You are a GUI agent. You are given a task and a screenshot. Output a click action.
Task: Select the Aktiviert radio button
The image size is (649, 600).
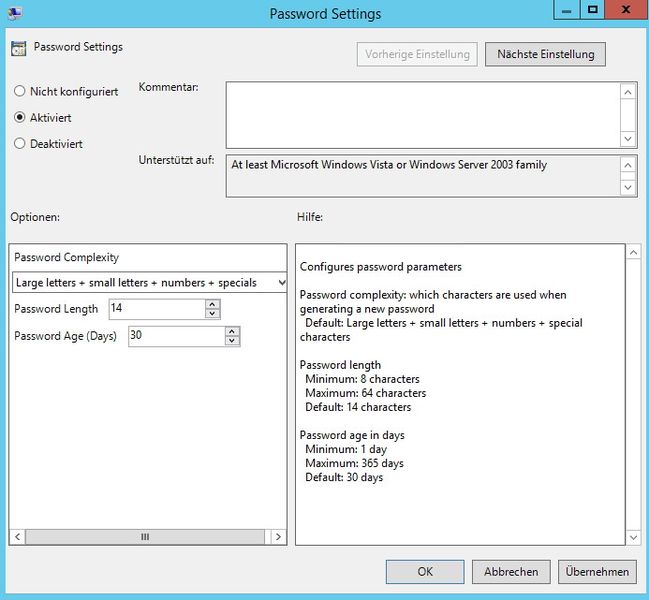[x=20, y=117]
